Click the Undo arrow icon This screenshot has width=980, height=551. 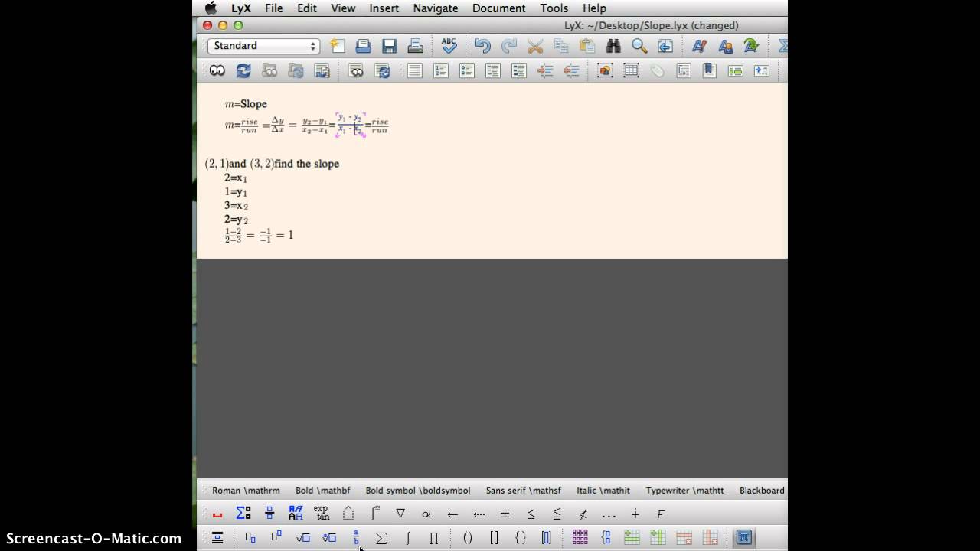coord(482,46)
